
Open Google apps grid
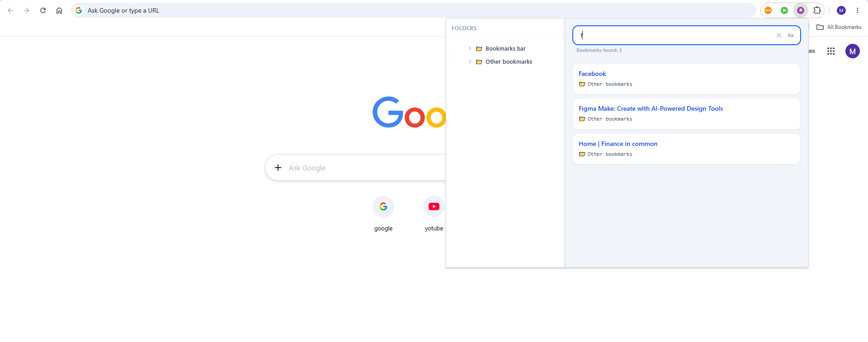click(x=831, y=51)
